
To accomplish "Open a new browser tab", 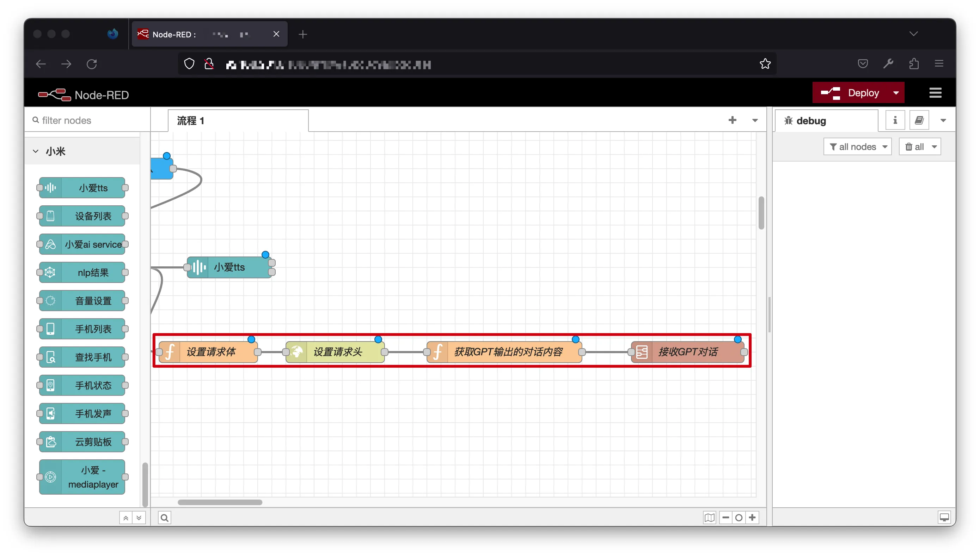I will click(303, 34).
